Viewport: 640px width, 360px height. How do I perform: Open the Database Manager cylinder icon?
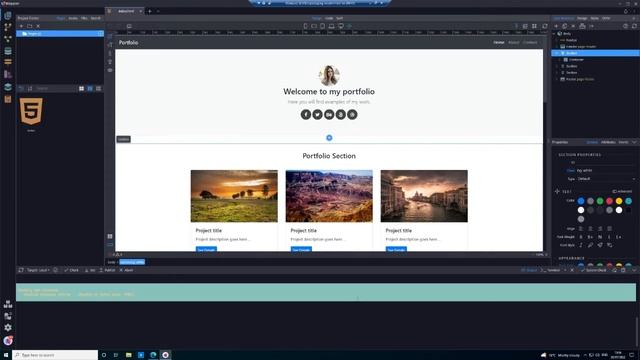[8, 51]
